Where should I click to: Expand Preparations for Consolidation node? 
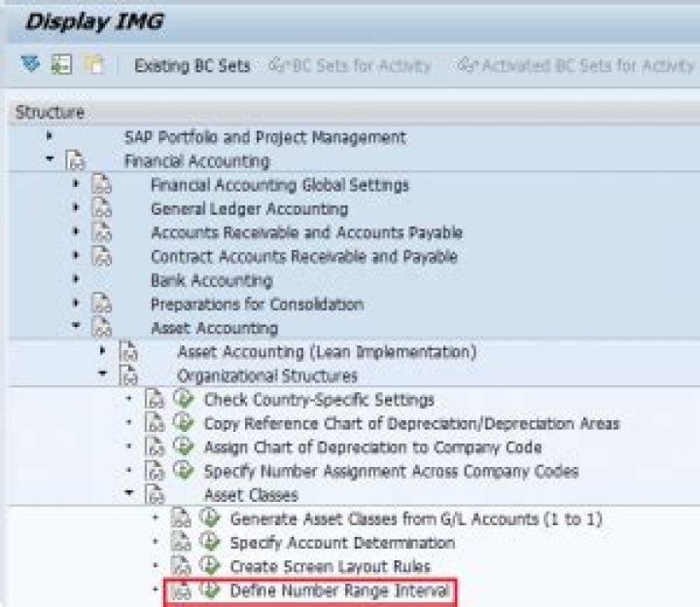(76, 303)
